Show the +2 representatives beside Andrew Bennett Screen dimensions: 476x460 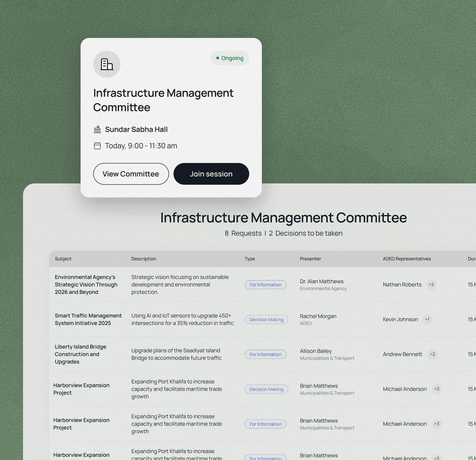[x=432, y=354]
